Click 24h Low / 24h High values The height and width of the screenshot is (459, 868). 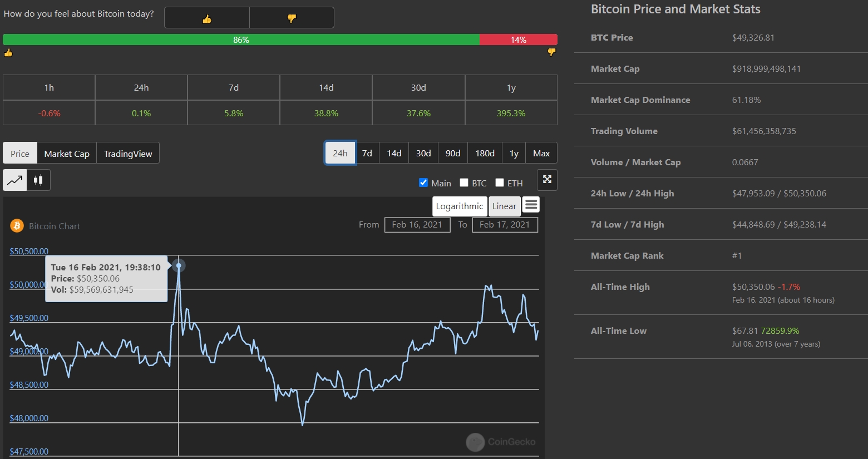(779, 194)
